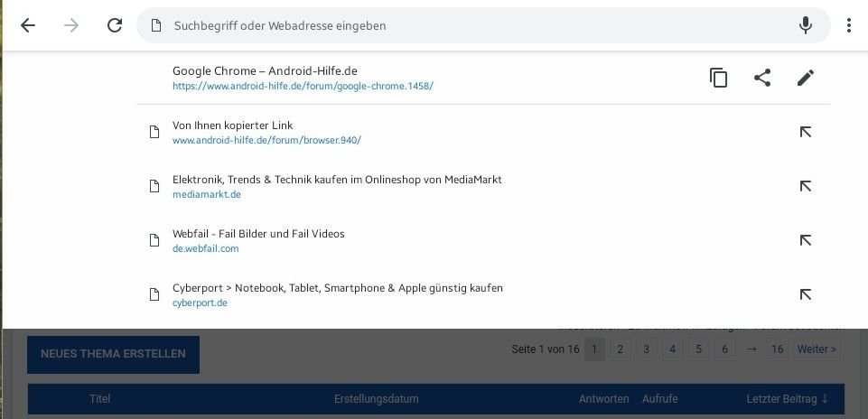
Task: Go to page 2 of the forum
Action: pyautogui.click(x=620, y=349)
